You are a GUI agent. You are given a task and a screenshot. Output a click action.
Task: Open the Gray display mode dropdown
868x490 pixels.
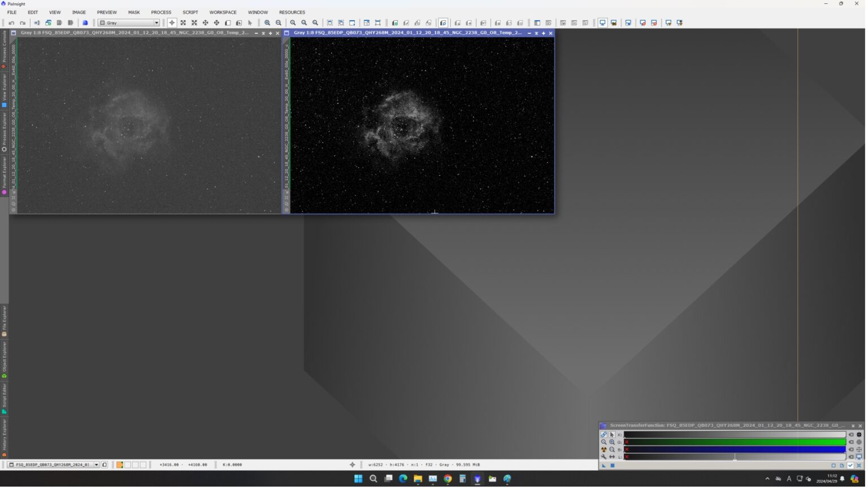coord(157,23)
